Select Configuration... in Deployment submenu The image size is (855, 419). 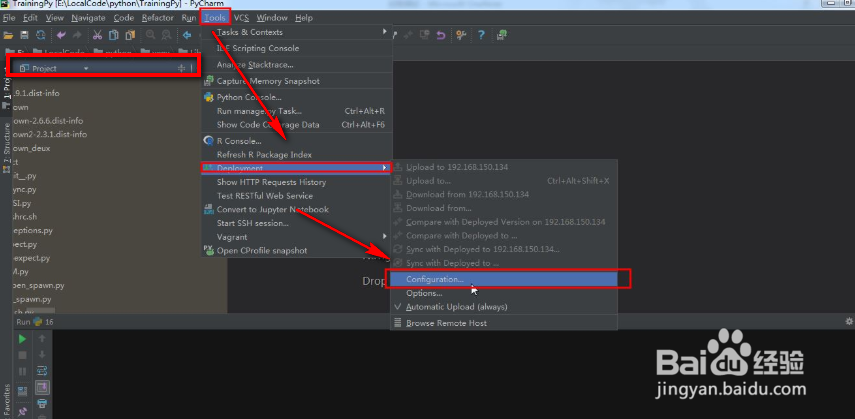click(x=504, y=279)
